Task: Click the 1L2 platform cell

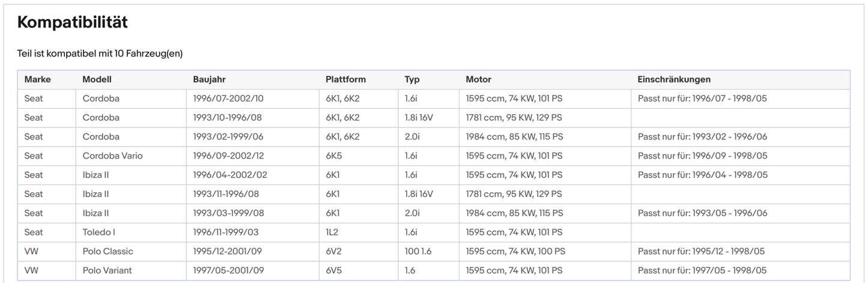Action: 332,232
